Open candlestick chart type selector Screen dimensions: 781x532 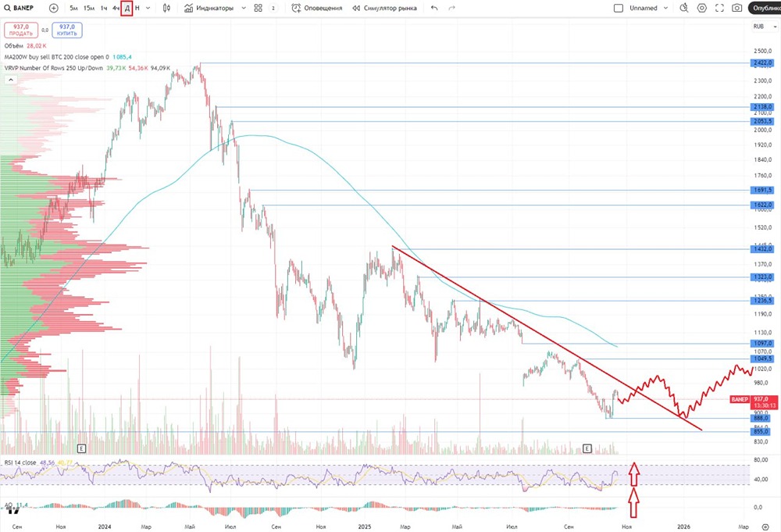point(167,8)
